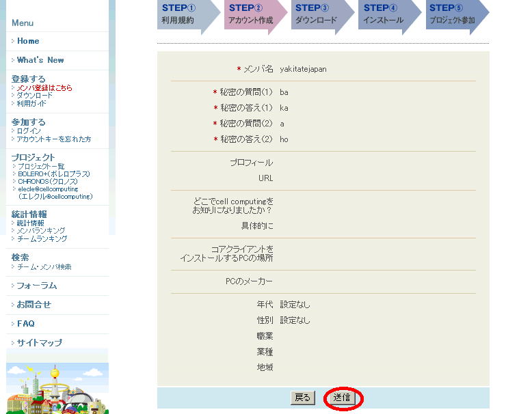This screenshot has width=532, height=414.
Task: Go to the ログイン link
Action: (29, 131)
